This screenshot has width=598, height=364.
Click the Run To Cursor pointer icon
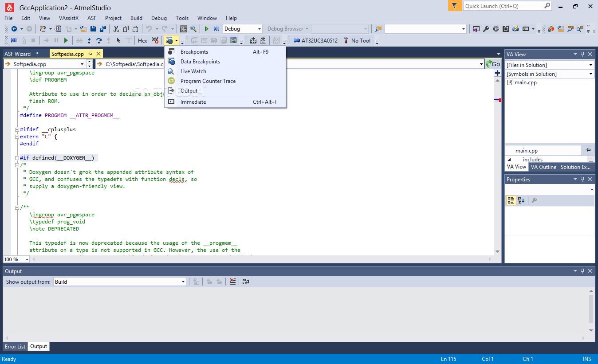tap(118, 40)
